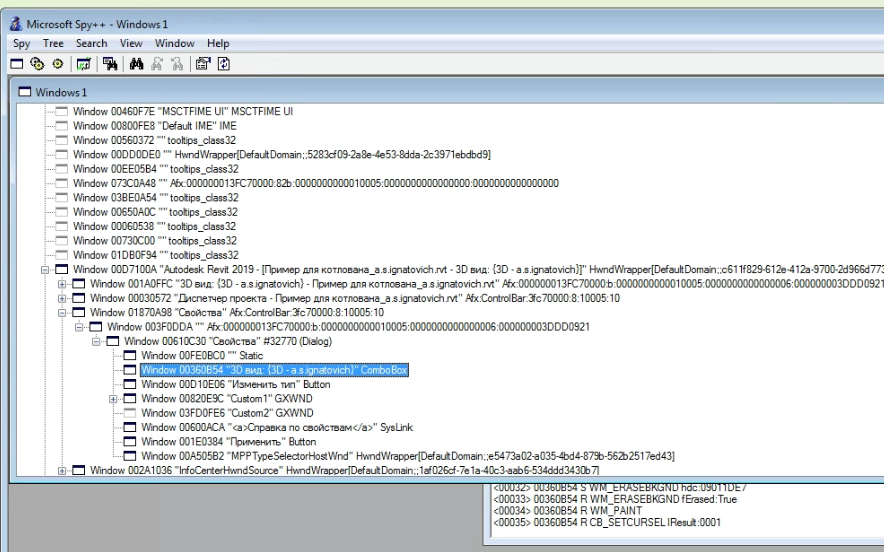Open a new Windows view from toolbar
The image size is (884, 552).
coord(17,64)
